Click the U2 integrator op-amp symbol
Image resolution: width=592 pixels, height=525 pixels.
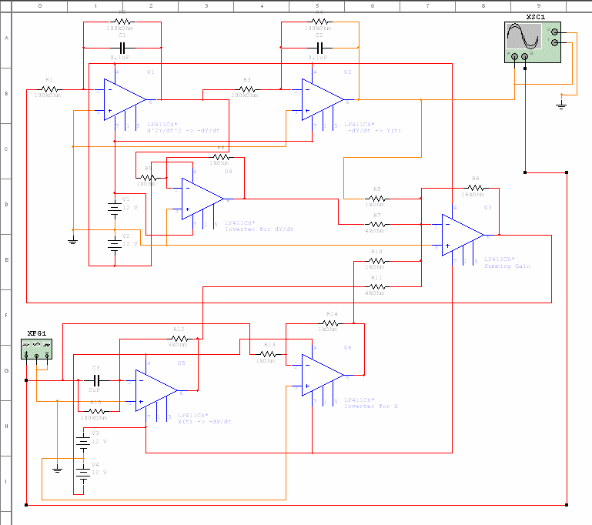pos(323,100)
